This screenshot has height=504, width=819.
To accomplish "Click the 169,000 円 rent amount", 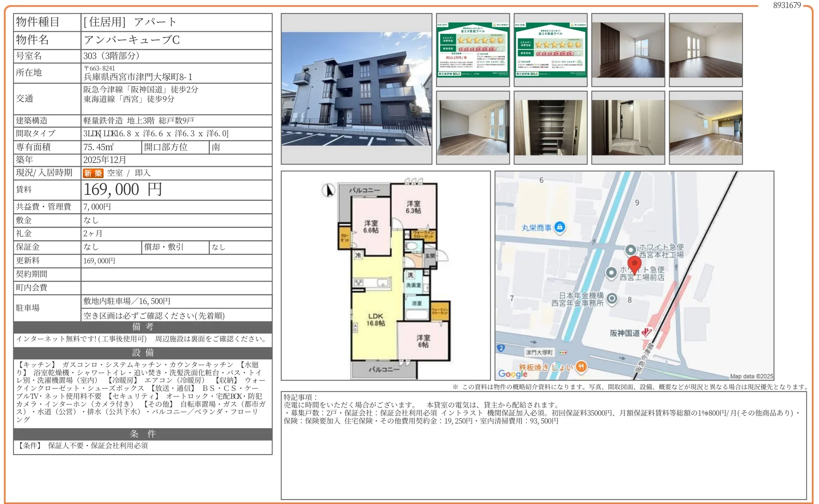I will pos(123,190).
